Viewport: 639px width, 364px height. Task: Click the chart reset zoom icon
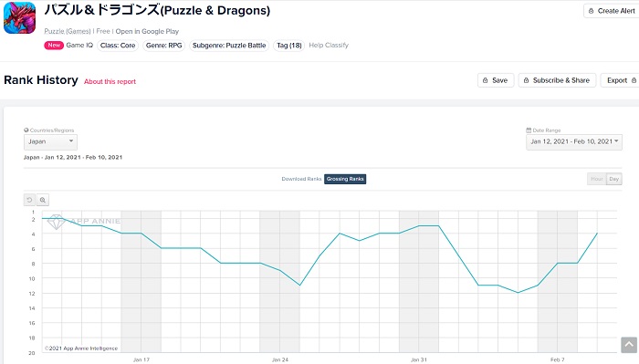[29, 200]
